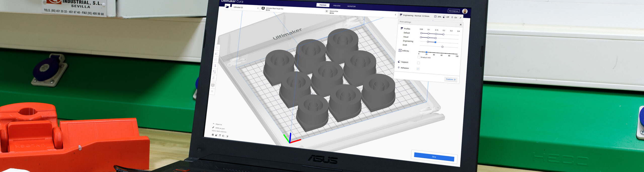This screenshot has width=644, height=172.
Task: Select Default profile 0.1 layer height point
Action: click(x=428, y=33)
